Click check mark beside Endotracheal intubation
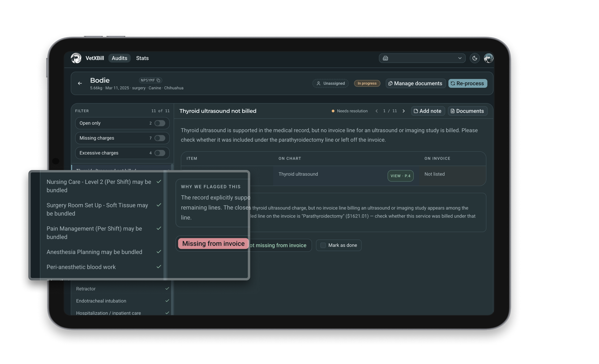 167,301
